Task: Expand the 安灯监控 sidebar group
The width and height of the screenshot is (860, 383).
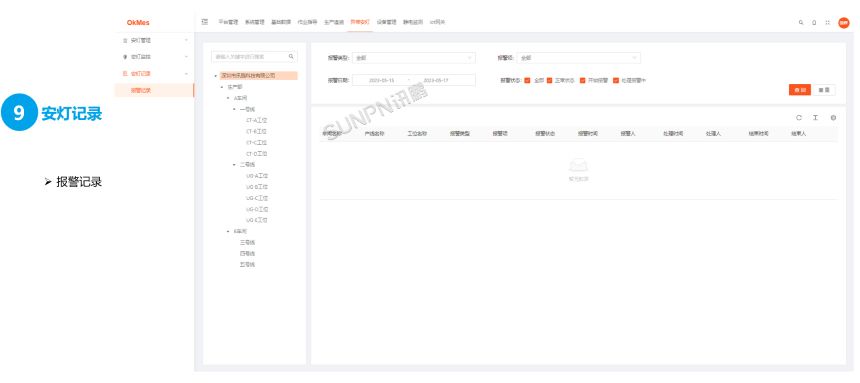Action: [x=186, y=57]
